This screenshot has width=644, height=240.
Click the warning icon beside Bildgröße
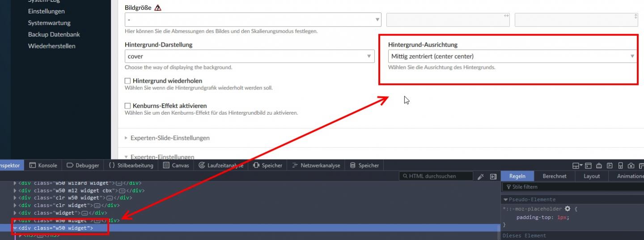157,8
